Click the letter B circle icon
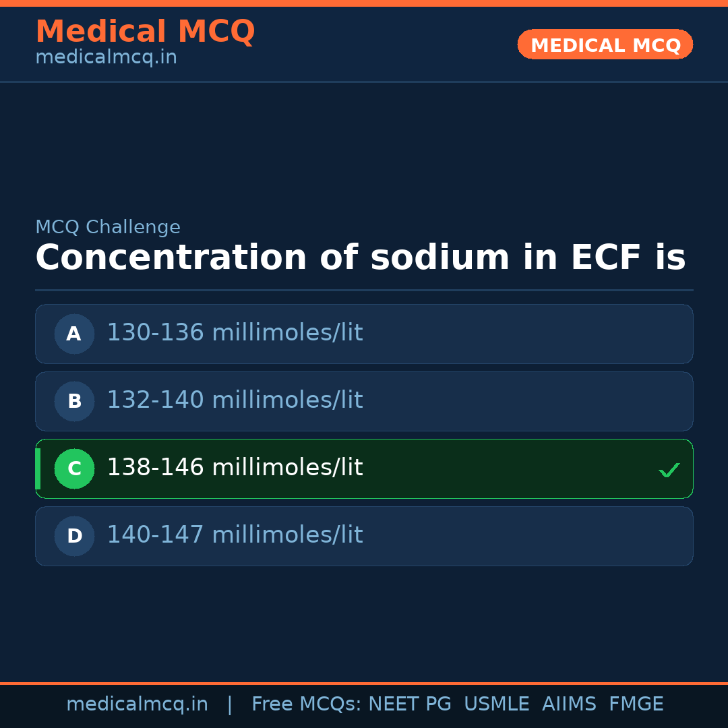This screenshot has width=728, height=728. [x=74, y=401]
